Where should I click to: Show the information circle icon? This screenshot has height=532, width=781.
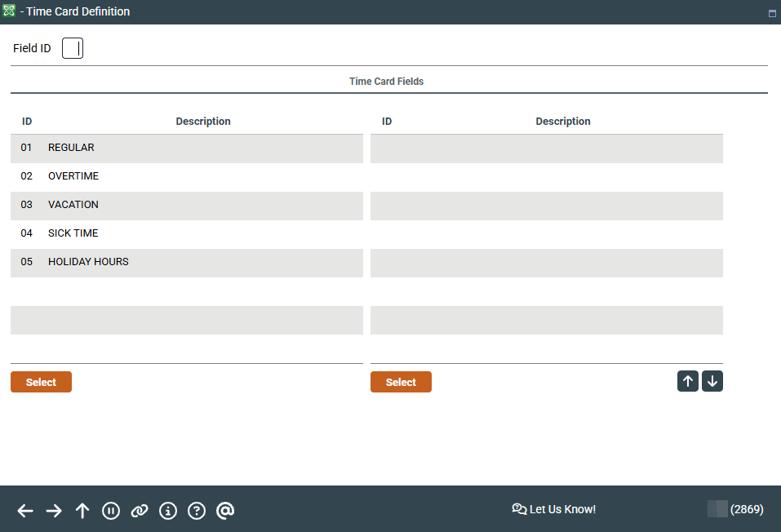168,511
